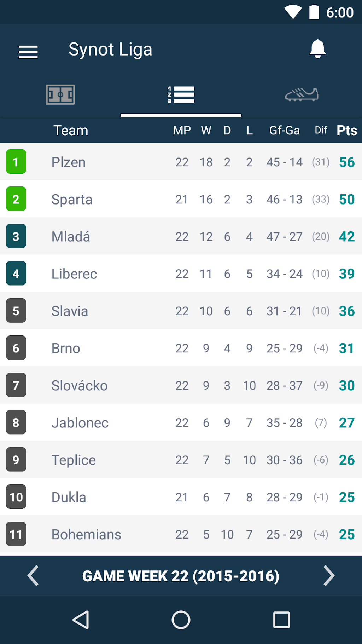The width and height of the screenshot is (362, 644).
Task: Tap position badge number 3
Action: 16,236
